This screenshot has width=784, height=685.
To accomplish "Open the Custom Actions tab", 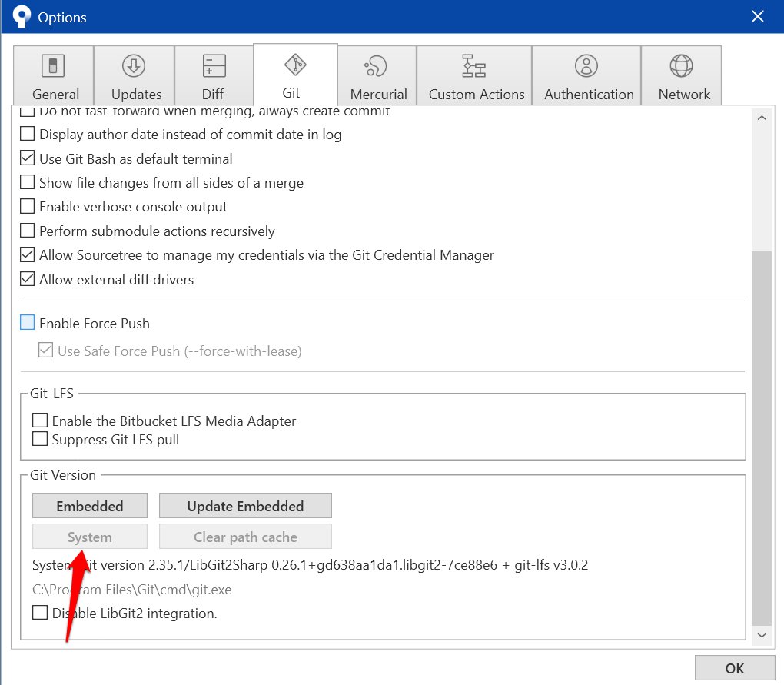I will [474, 75].
